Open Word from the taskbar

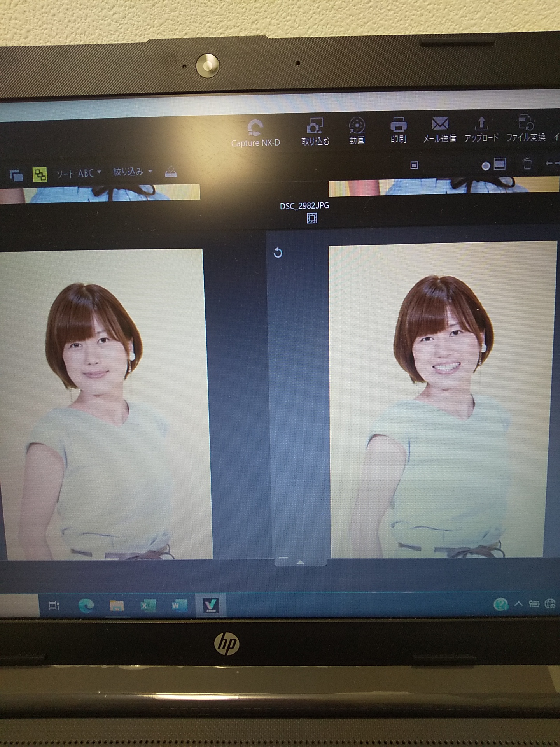click(179, 605)
